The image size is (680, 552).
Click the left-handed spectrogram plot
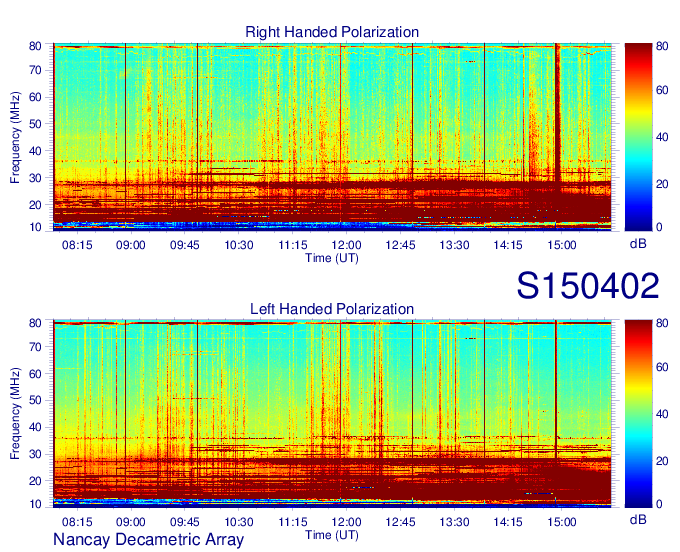pos(332,414)
